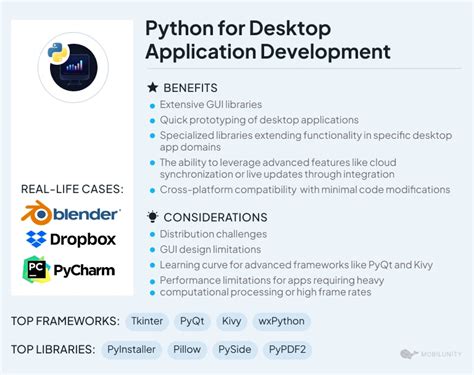
Task: Click 'Cross-platform compatibility' bullet text
Action: pos(305,190)
